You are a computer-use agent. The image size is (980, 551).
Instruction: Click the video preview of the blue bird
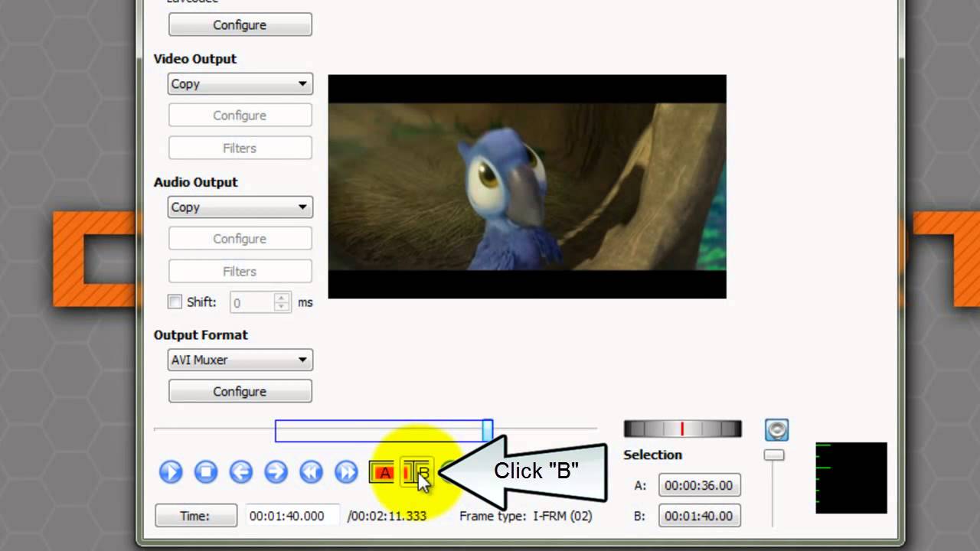tap(527, 187)
